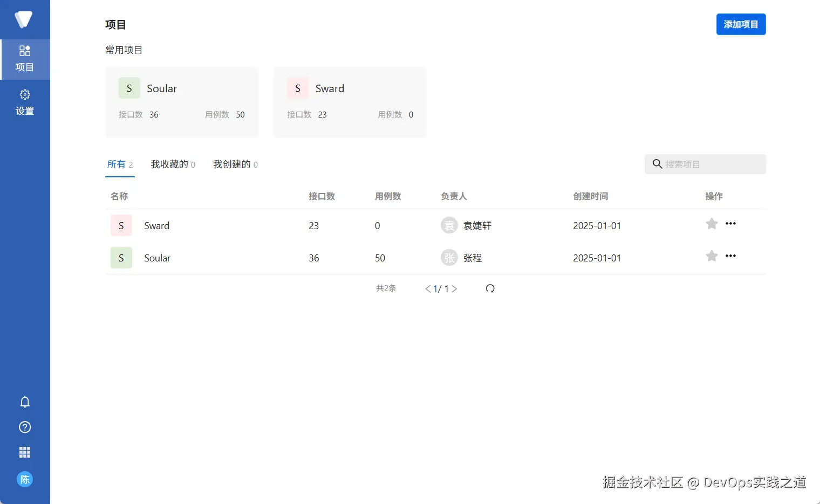Viewport: 820px width, 504px height.
Task: Click the 项目 page title
Action: [115, 24]
